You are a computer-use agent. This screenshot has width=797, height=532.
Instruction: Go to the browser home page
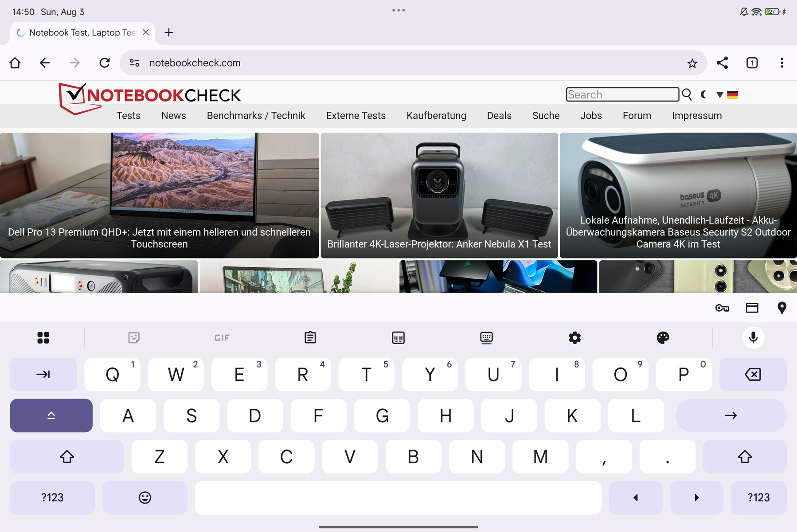click(x=15, y=63)
